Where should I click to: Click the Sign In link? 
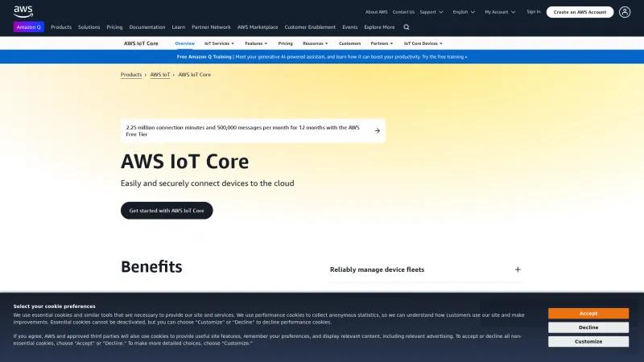534,12
